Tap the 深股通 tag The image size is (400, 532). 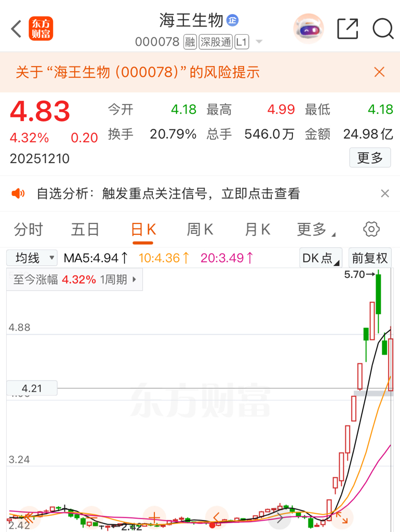coord(216,42)
